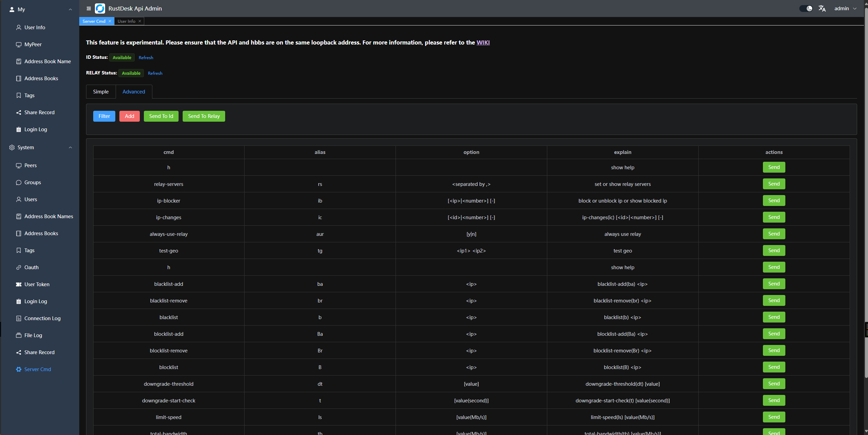868x435 pixels.
Task: Click the hamburger menu collapse icon
Action: pos(89,8)
